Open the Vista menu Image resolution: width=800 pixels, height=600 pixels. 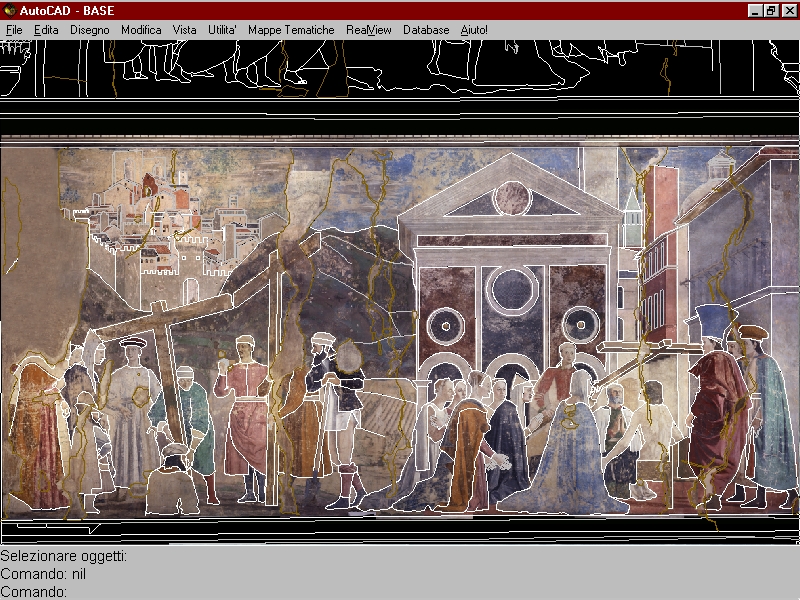[x=184, y=30]
